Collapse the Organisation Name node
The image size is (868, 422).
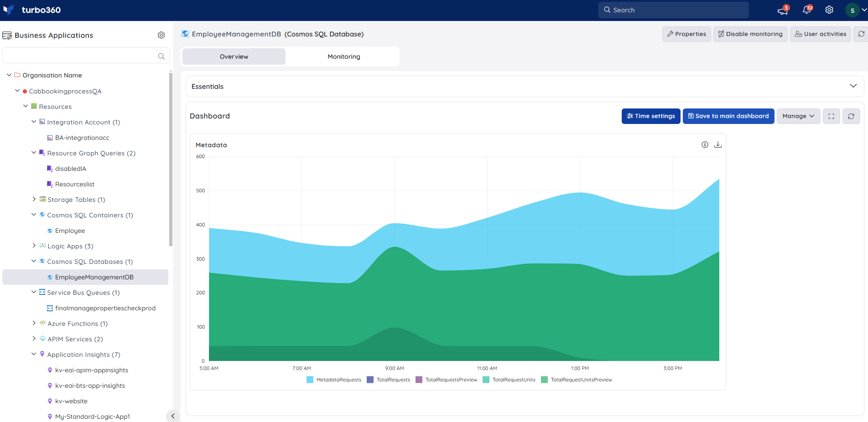9,75
